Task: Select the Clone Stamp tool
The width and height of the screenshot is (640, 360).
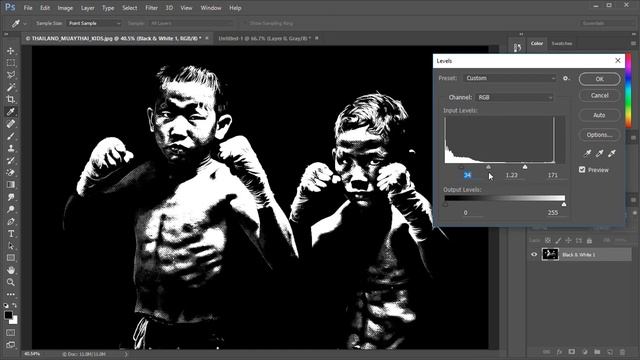Action: pyautogui.click(x=11, y=148)
